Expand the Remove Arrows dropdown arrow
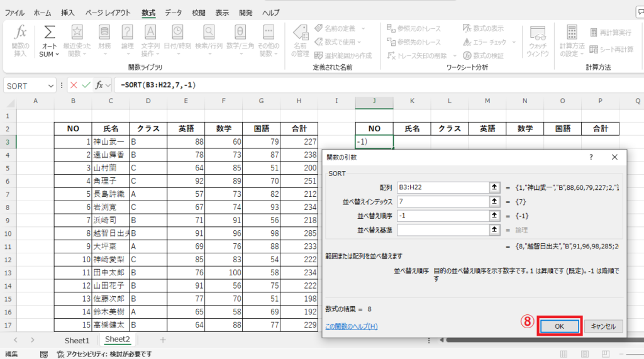Screen dimensions: 644x359 click(455, 55)
